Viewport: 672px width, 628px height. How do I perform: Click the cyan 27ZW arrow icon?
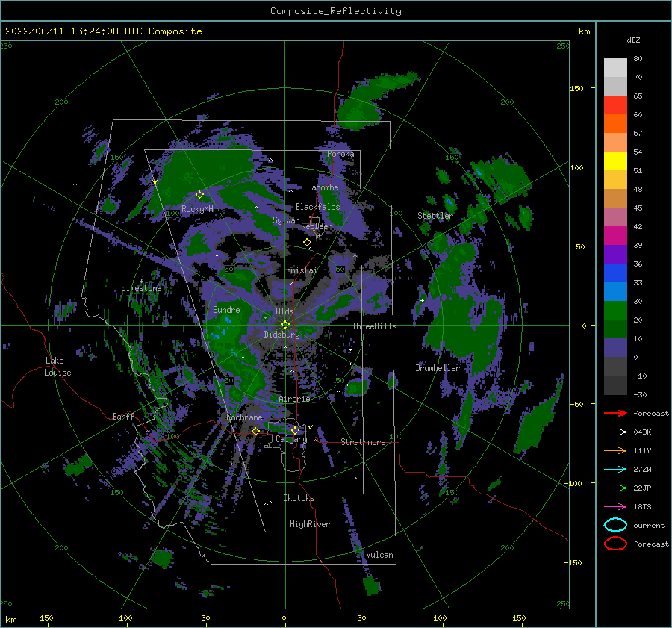[615, 470]
